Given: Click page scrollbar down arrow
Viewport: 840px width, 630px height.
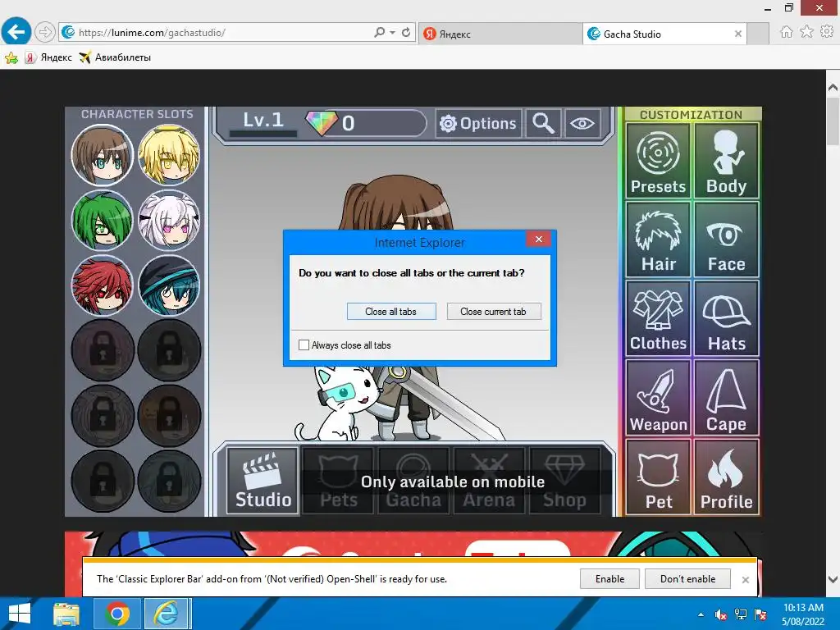Looking at the screenshot, I should click(833, 579).
